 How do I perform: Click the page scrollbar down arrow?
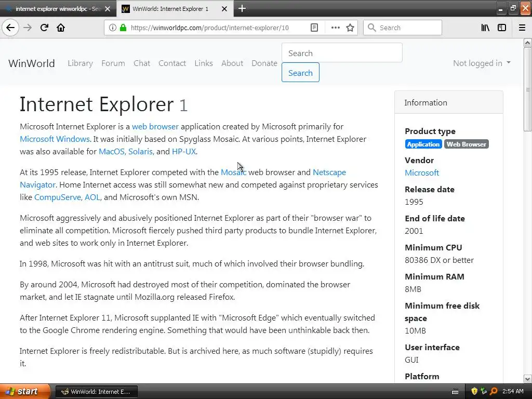pyautogui.click(x=527, y=379)
